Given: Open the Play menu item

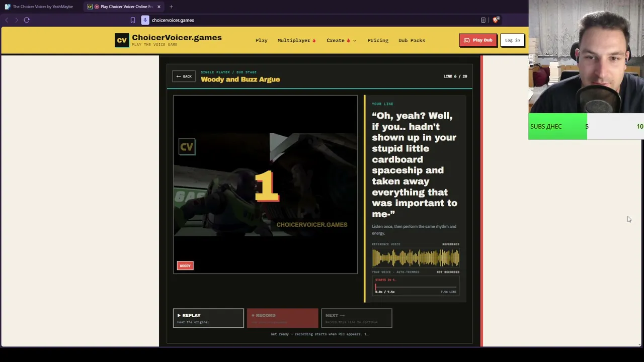Looking at the screenshot, I should [262, 40].
